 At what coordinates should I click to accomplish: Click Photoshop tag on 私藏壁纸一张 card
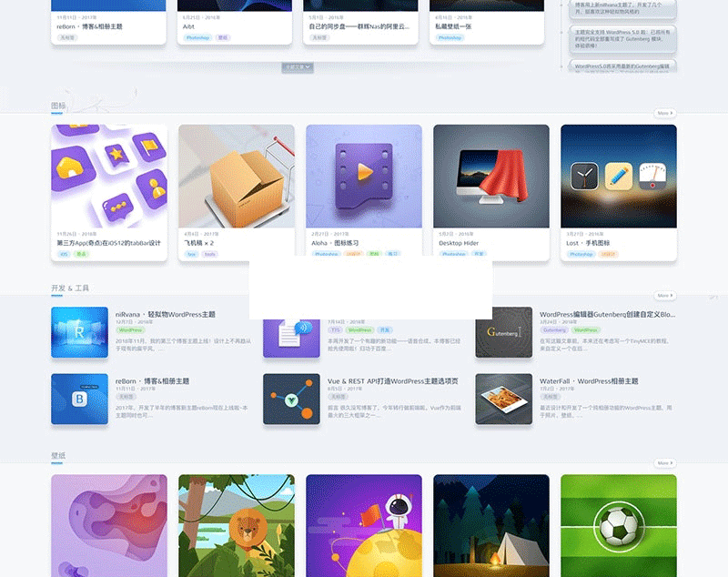[450, 37]
